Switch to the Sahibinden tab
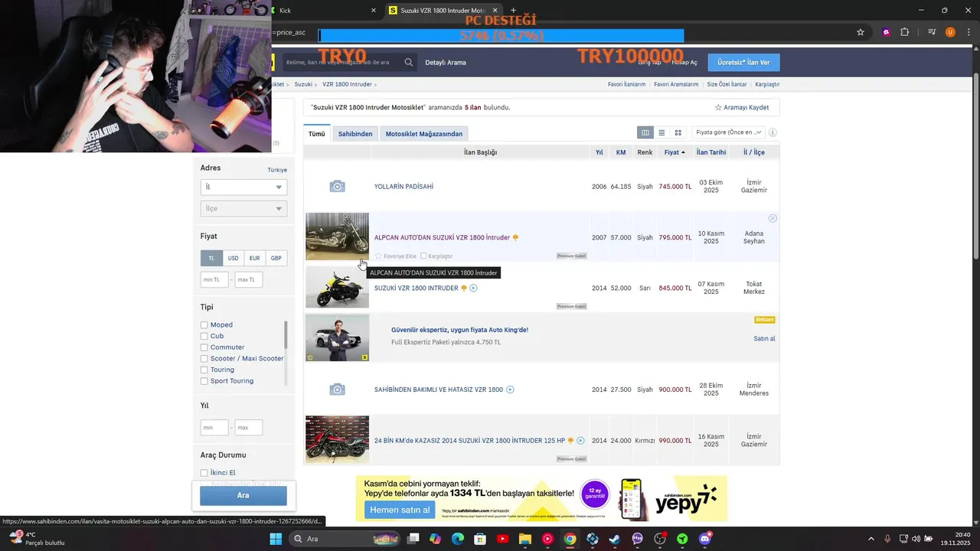This screenshot has width=980, height=551. point(355,134)
